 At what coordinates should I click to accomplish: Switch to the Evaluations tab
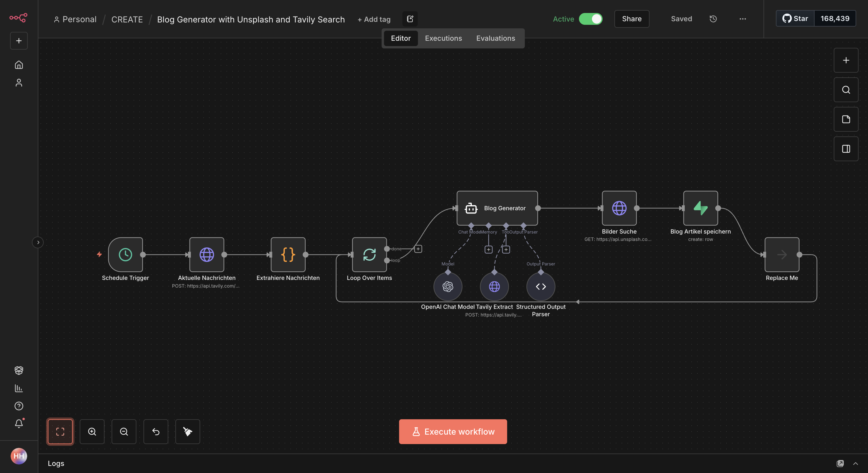pyautogui.click(x=495, y=38)
